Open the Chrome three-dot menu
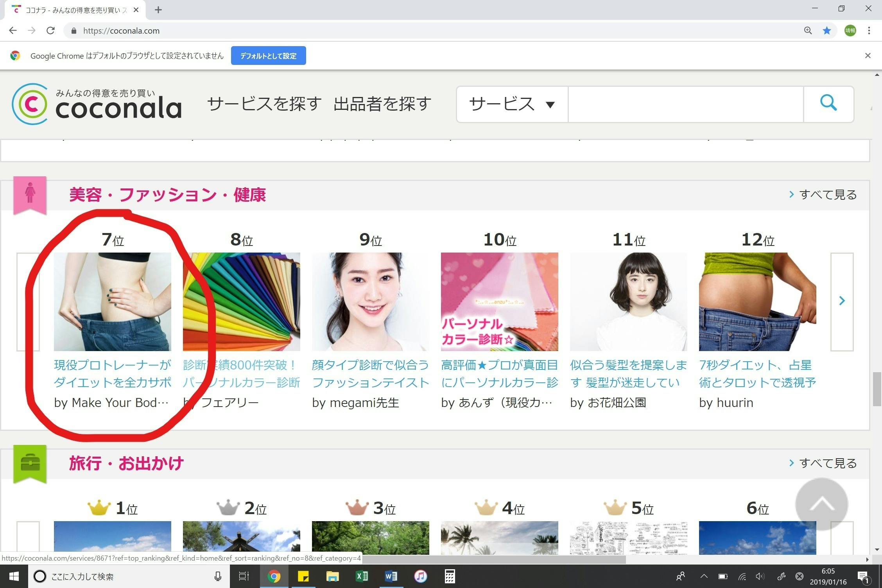Image resolution: width=882 pixels, height=588 pixels. [x=869, y=30]
